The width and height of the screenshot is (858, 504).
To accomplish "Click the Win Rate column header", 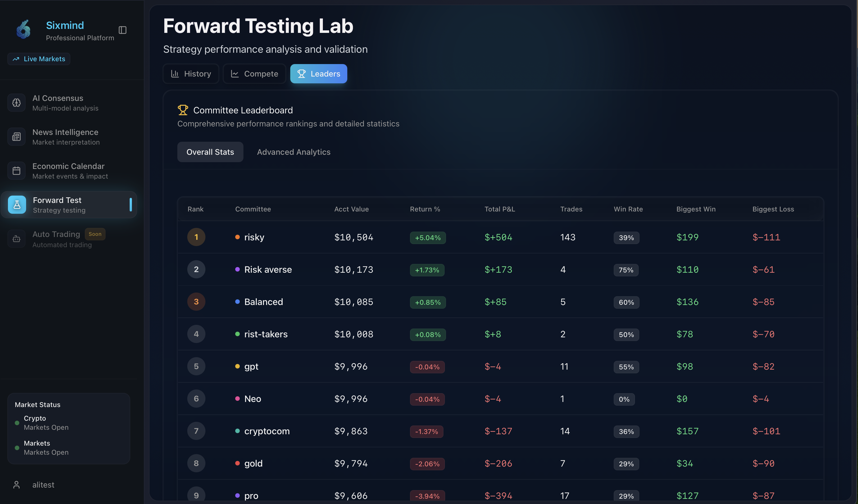I will [628, 209].
